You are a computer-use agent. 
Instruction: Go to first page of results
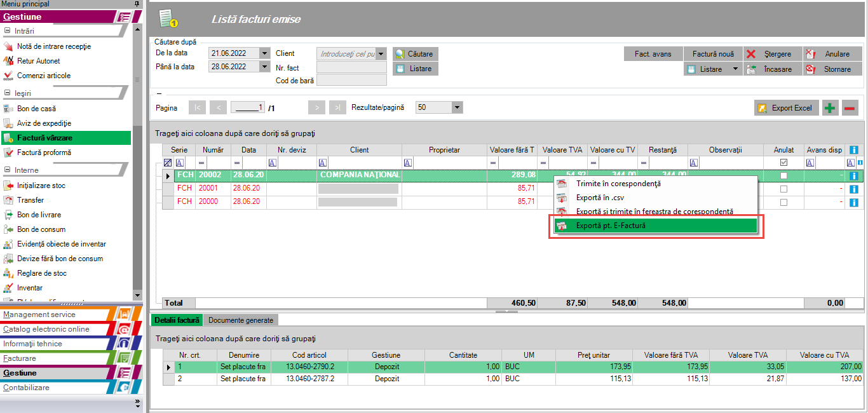(x=198, y=108)
